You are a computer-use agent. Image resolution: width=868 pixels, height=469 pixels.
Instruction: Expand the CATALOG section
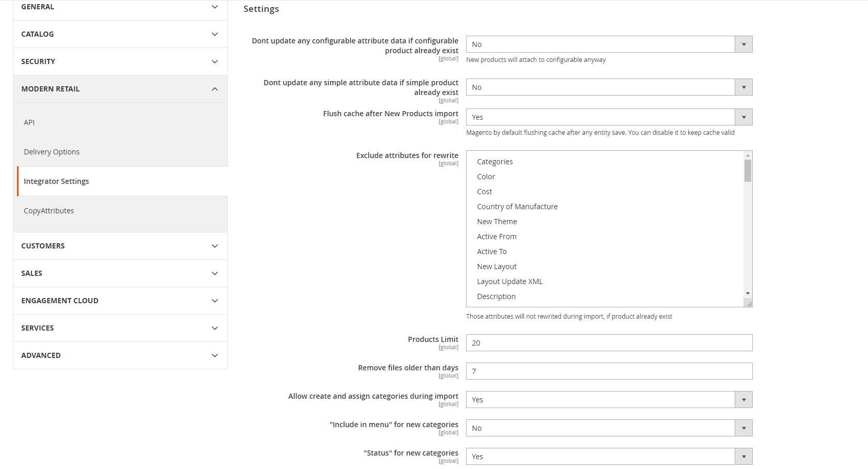(120, 34)
